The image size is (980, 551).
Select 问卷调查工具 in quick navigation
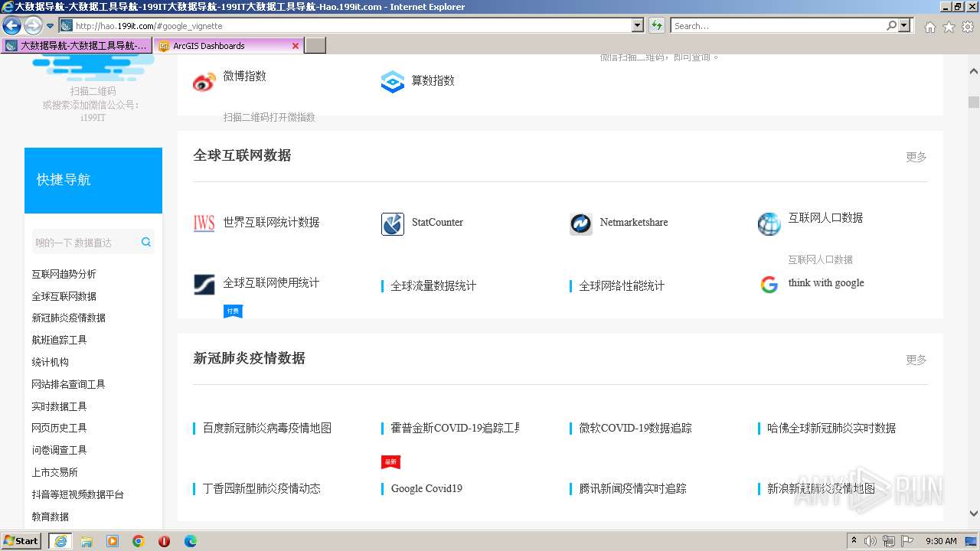pyautogui.click(x=59, y=450)
